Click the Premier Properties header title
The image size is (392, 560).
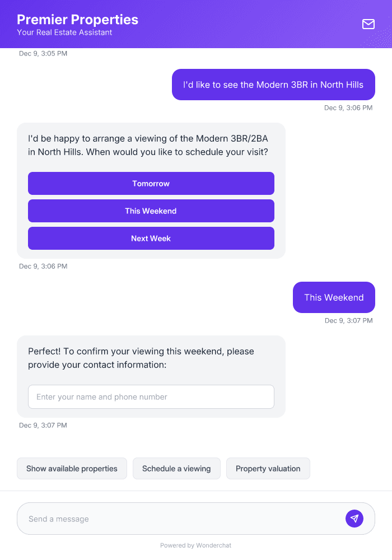click(x=77, y=19)
